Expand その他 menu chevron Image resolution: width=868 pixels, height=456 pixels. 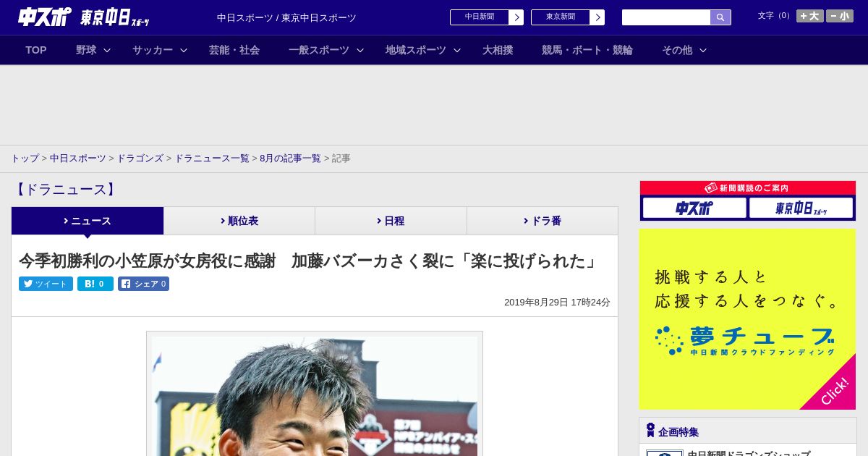[x=703, y=50]
